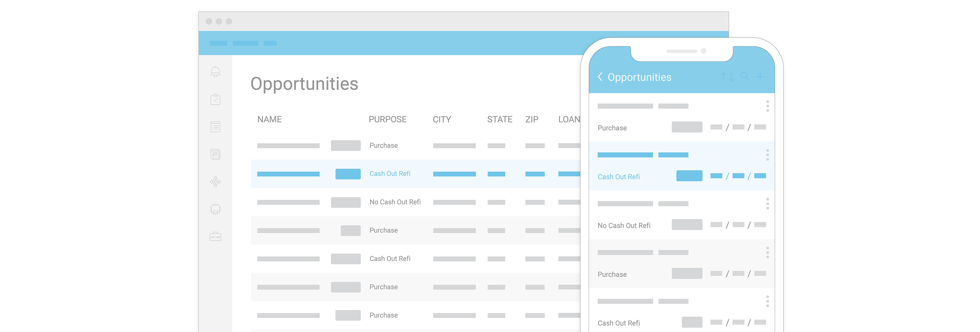
Task: Tap the blue Cash Out Refi label on phone
Action: pyautogui.click(x=619, y=177)
